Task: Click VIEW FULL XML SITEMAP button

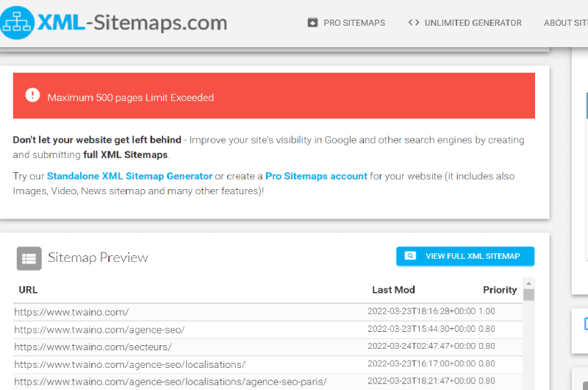Action: [465, 256]
